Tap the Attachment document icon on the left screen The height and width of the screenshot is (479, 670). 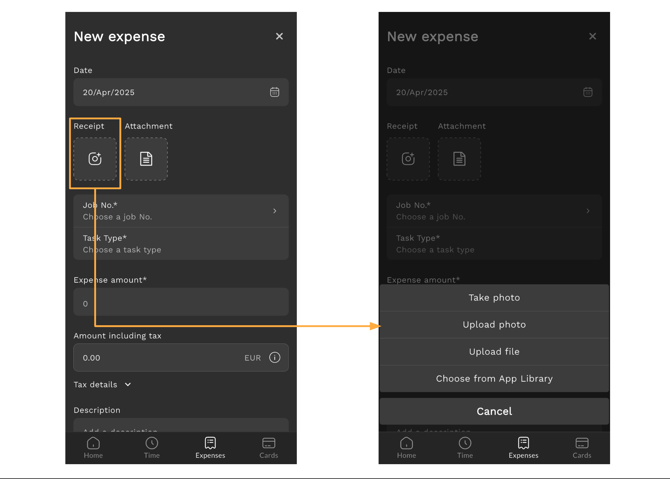coord(146,159)
